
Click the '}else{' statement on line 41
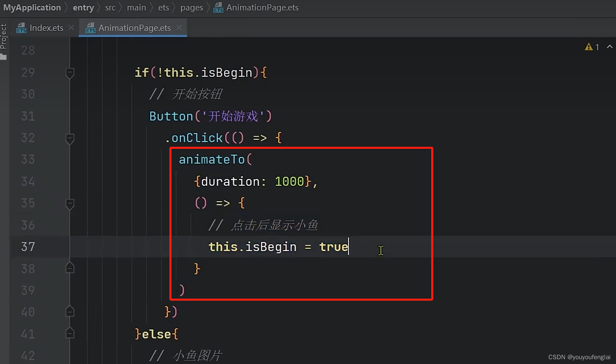click(156, 334)
